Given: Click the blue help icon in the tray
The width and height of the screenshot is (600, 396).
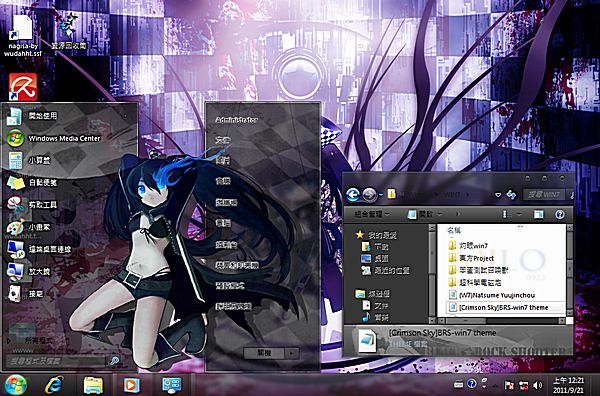Looking at the screenshot, I should [472, 383].
